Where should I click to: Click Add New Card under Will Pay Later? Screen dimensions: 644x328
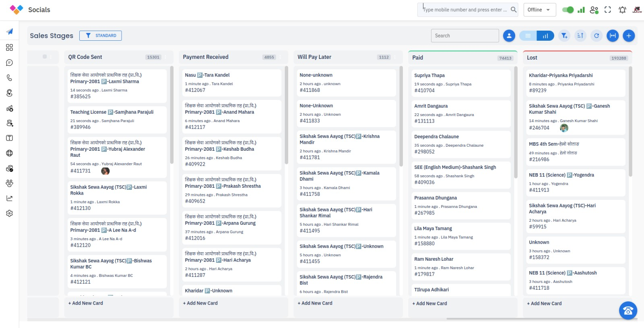(x=315, y=303)
